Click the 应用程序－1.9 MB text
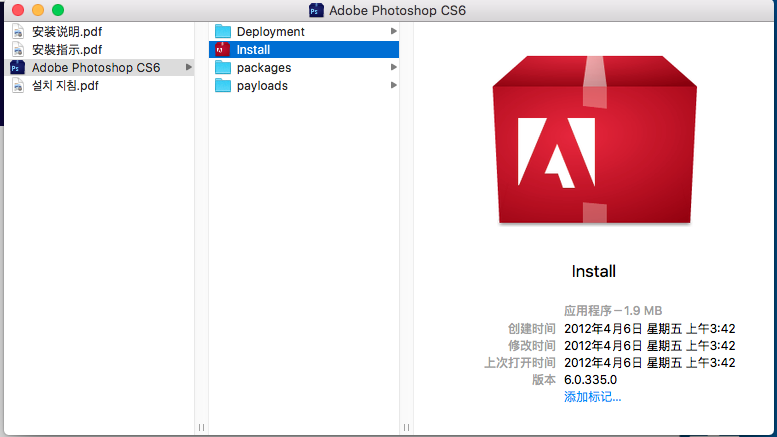 [x=613, y=311]
